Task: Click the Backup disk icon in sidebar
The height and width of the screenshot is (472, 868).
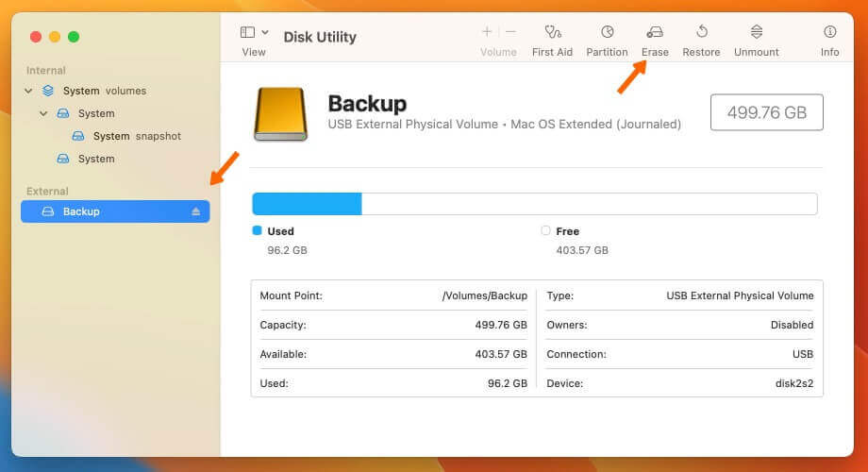Action: click(x=48, y=211)
